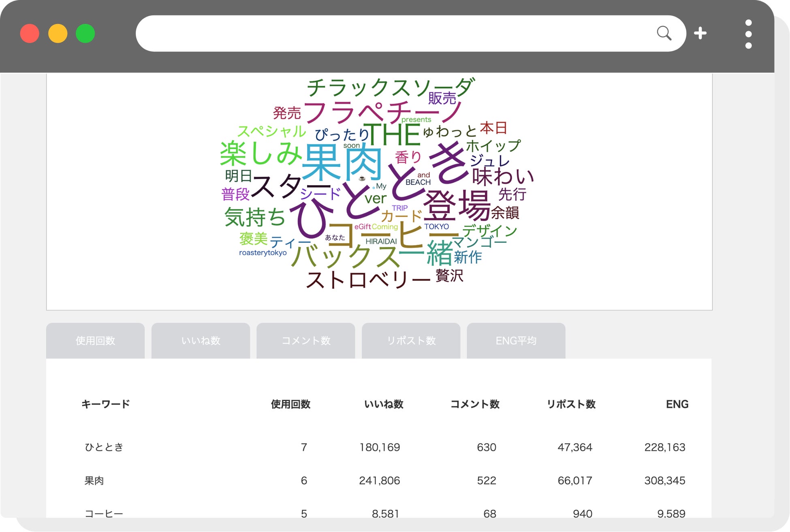This screenshot has width=790, height=532.
Task: Click the plus new tab icon
Action: click(700, 33)
